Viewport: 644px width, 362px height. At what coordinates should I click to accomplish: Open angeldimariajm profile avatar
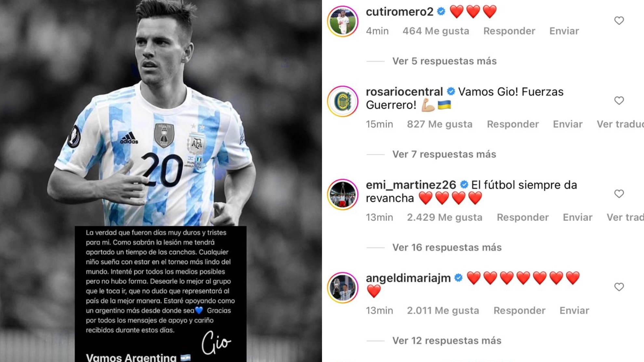[342, 288]
